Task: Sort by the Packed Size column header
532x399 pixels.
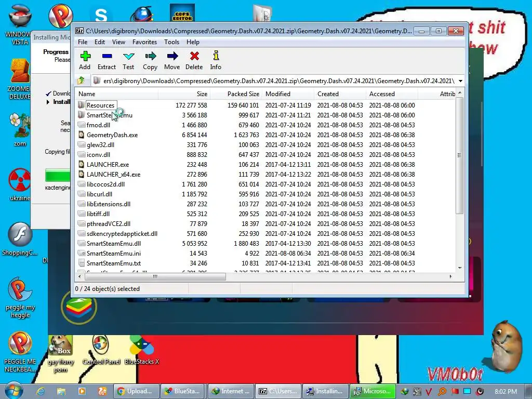Action: tap(236, 94)
